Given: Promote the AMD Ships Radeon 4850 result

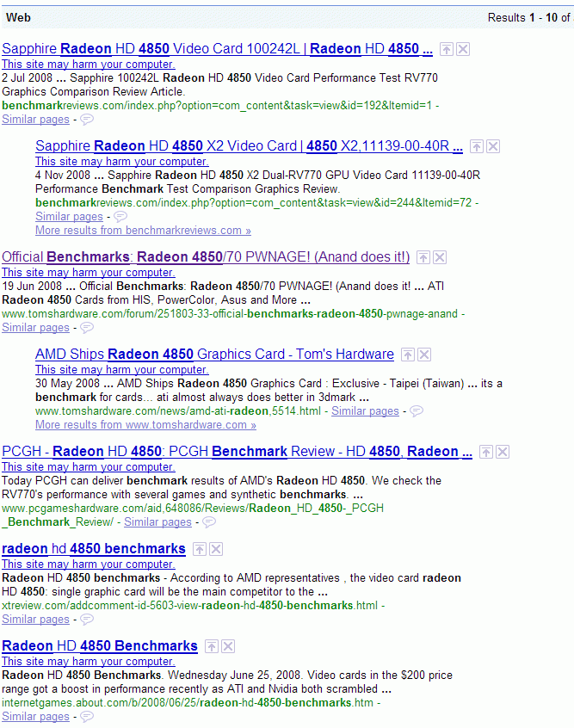Looking at the screenshot, I should pyautogui.click(x=407, y=355).
